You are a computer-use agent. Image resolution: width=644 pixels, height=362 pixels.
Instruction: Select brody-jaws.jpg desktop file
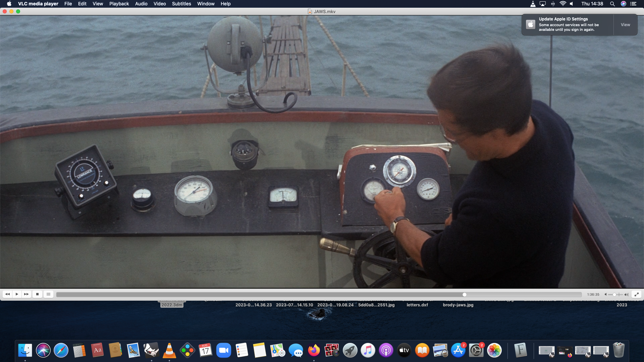tap(458, 305)
